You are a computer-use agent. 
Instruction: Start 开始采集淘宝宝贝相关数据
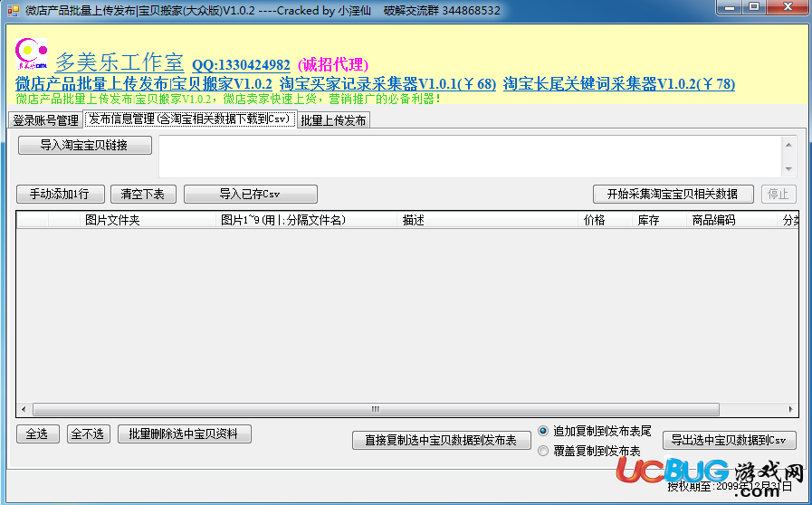click(673, 195)
